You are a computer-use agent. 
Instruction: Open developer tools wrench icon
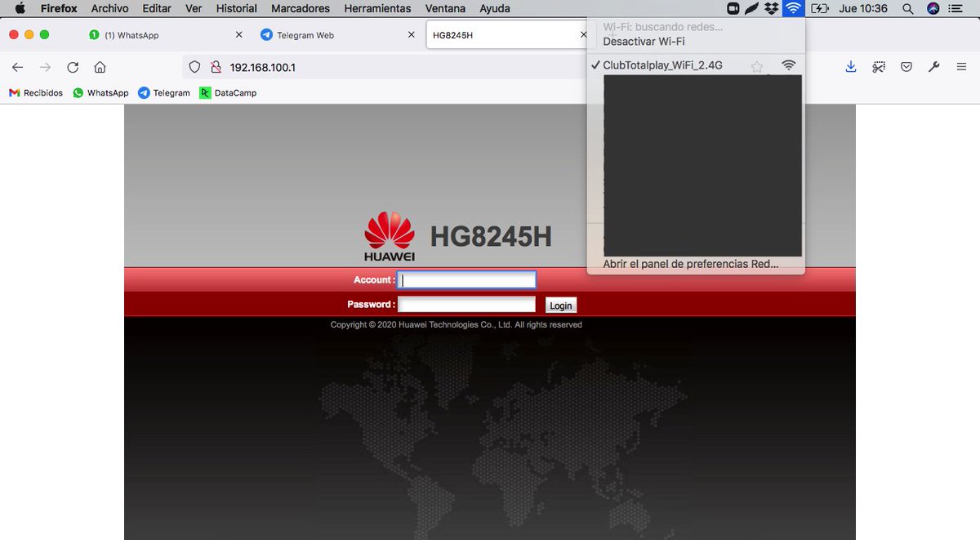pos(934,67)
